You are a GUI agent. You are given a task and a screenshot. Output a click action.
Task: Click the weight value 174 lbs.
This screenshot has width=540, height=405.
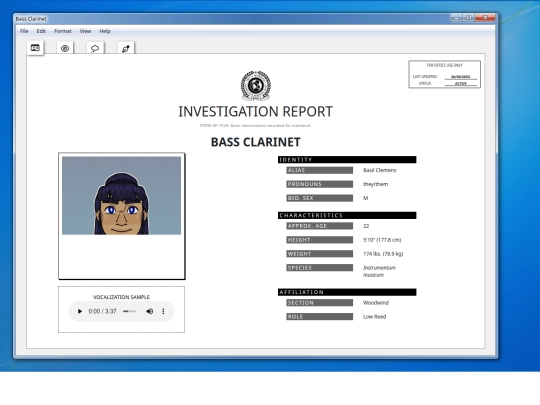tap(383, 254)
